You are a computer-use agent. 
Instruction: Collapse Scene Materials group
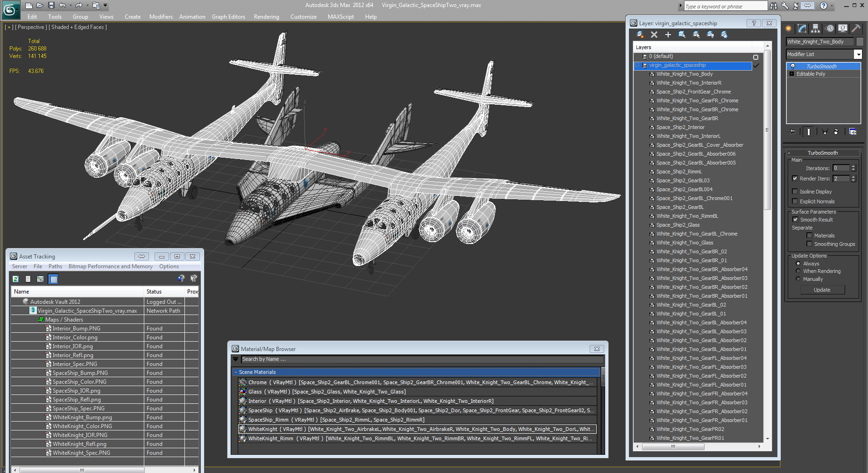click(x=236, y=373)
